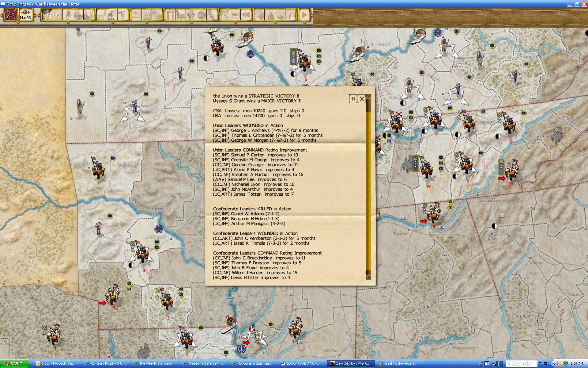Switch to 'GLORY ROAD AAR' taskbar document
This screenshot has width=588, height=368.
pos(302,363)
